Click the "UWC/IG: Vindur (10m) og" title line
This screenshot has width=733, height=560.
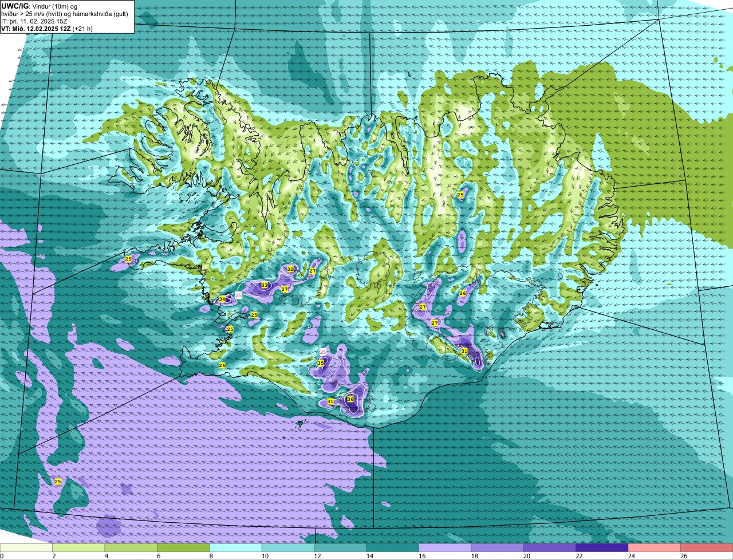(40, 6)
